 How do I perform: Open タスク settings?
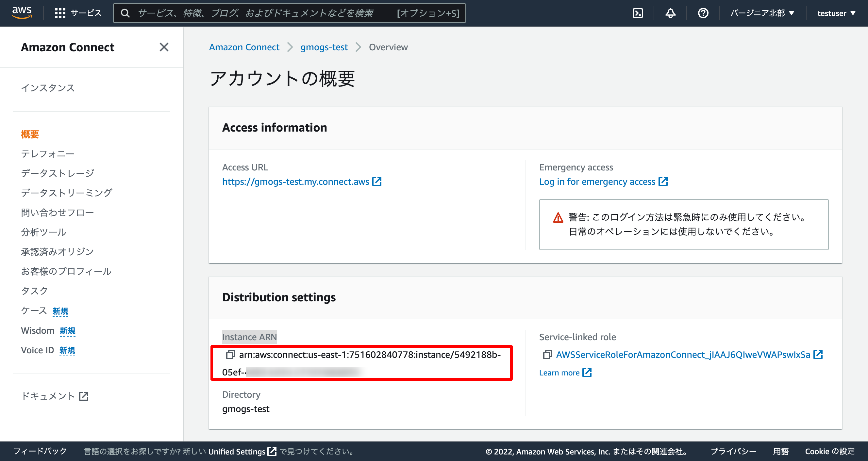[x=34, y=291]
